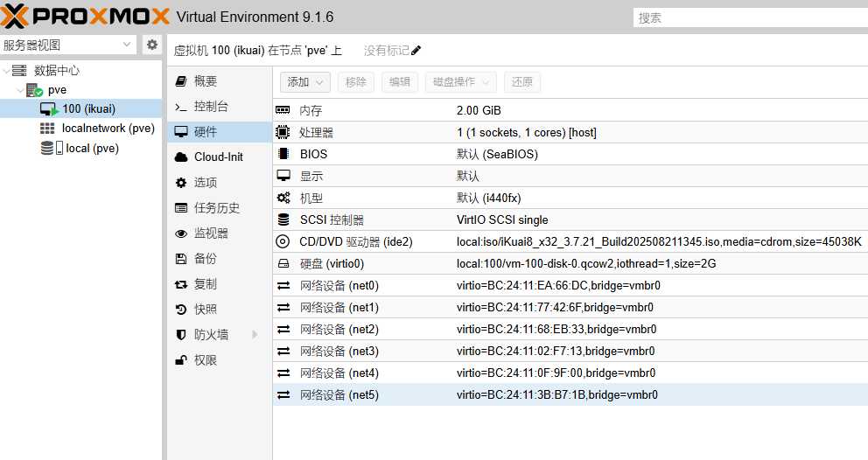The width and height of the screenshot is (868, 460).
Task: Select the BC:24:11:EA:66:DC MAC value
Action: (558, 286)
